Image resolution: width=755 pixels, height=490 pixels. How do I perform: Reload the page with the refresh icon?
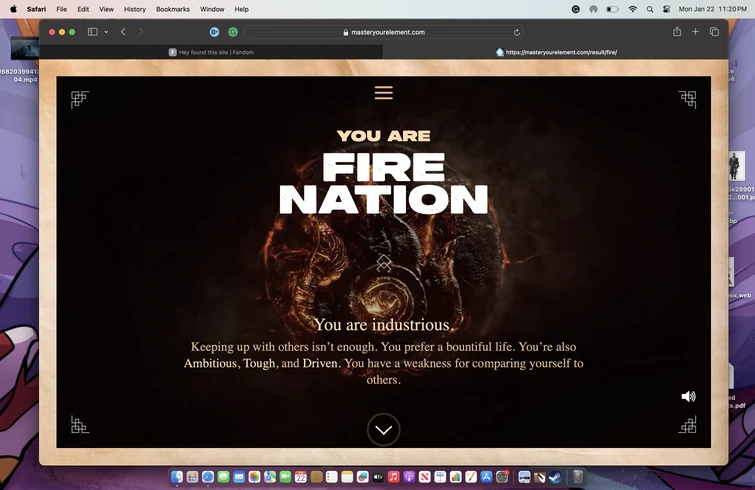pos(517,32)
